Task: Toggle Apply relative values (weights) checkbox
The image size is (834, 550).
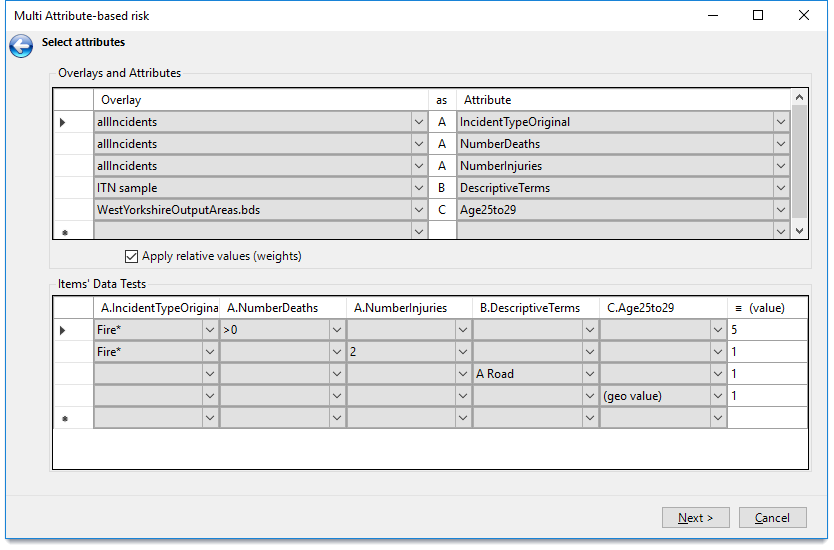Action: click(x=132, y=256)
